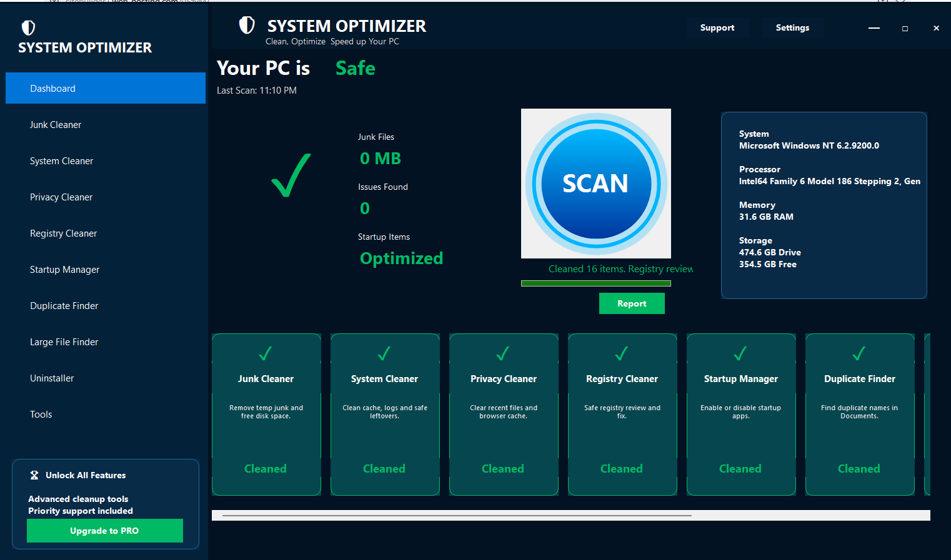Click 'Clean, Optimize Speed up Your PC' tagline
This screenshot has width=951, height=560.
[332, 41]
